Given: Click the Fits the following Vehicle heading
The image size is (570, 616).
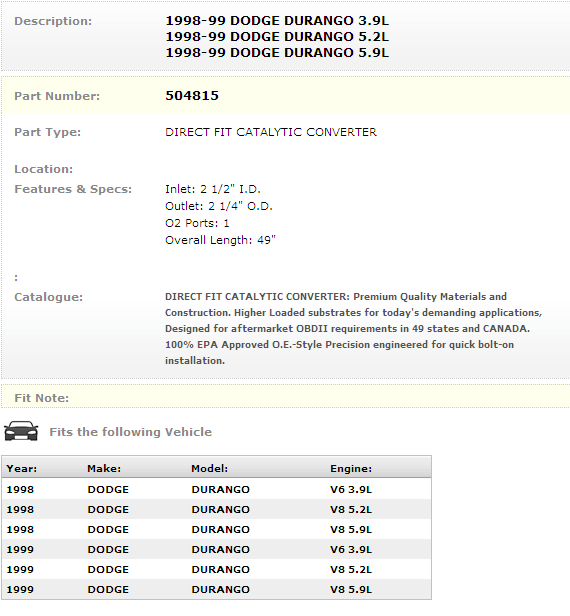Looking at the screenshot, I should (130, 432).
